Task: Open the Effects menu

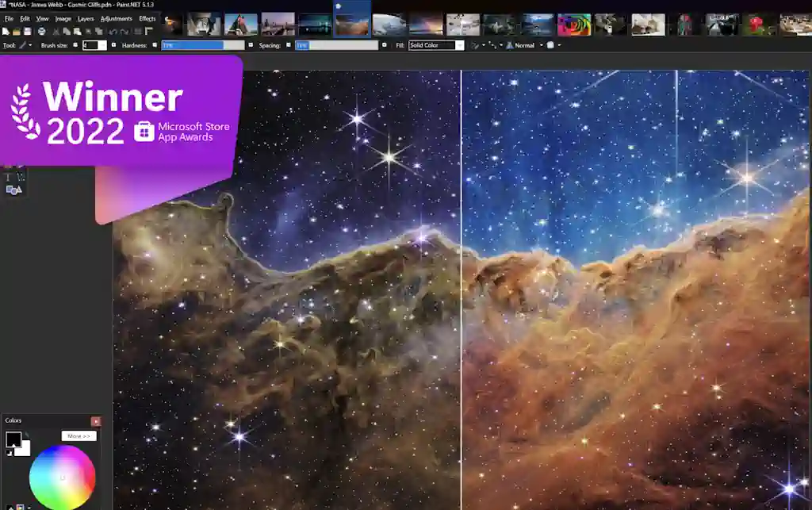Action: [x=147, y=18]
